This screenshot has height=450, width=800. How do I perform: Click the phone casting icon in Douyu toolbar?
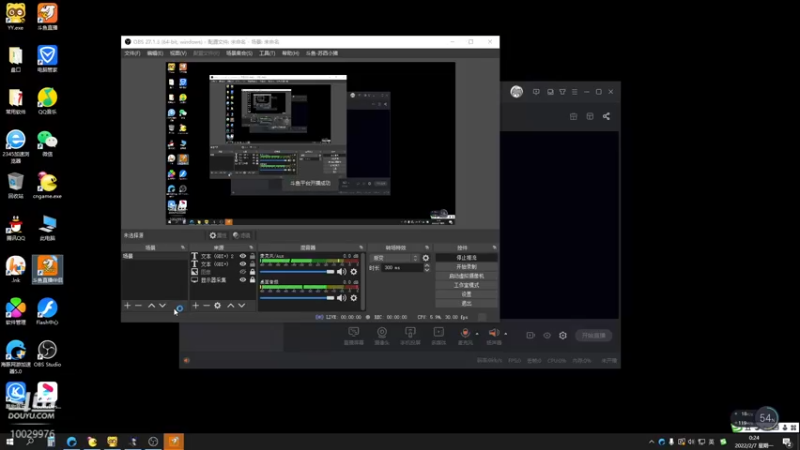410,335
